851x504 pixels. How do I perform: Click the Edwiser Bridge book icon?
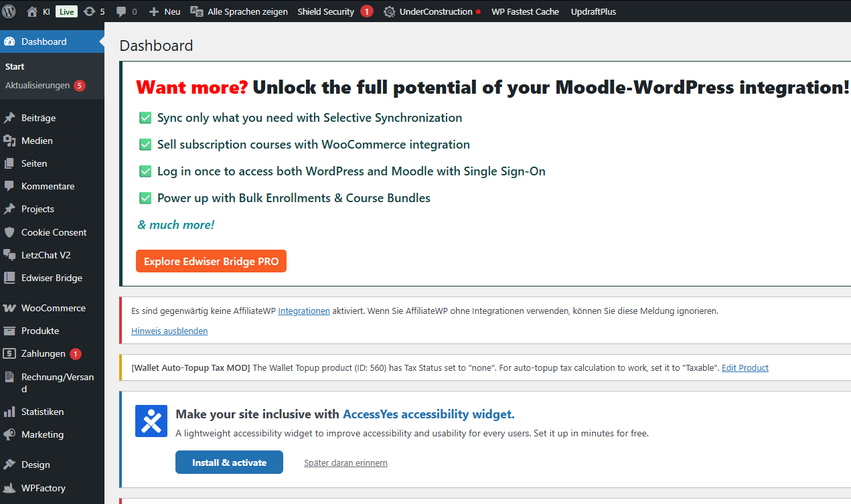click(x=9, y=278)
